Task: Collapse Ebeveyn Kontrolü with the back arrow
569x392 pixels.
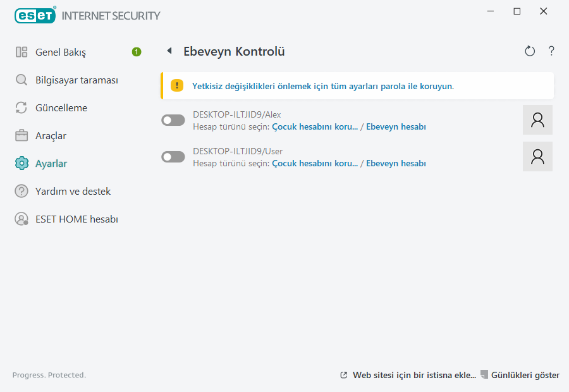Action: tap(168, 51)
